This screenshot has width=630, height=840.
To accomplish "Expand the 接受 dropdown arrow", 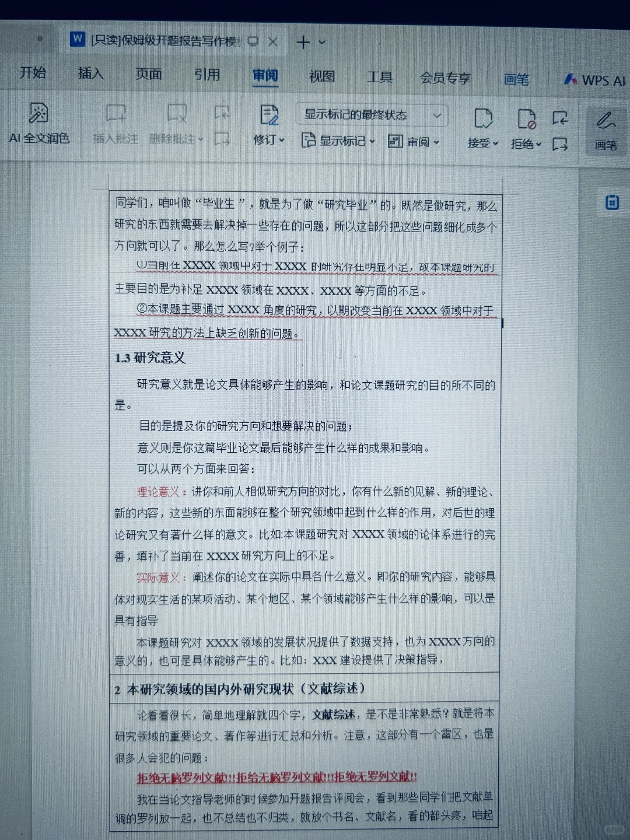I will tap(496, 143).
